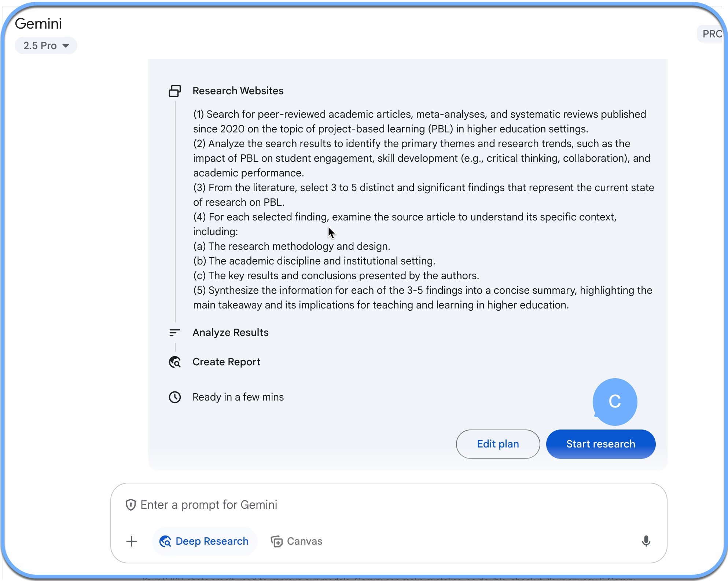Screen dimensions: 728x581
Task: Click the microphone icon in prompt box
Action: tap(646, 541)
